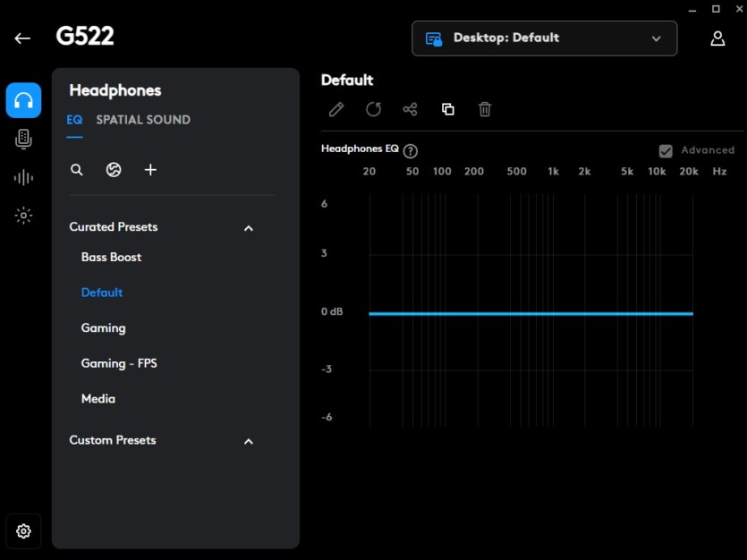Search presets with magnifier icon

tap(77, 170)
